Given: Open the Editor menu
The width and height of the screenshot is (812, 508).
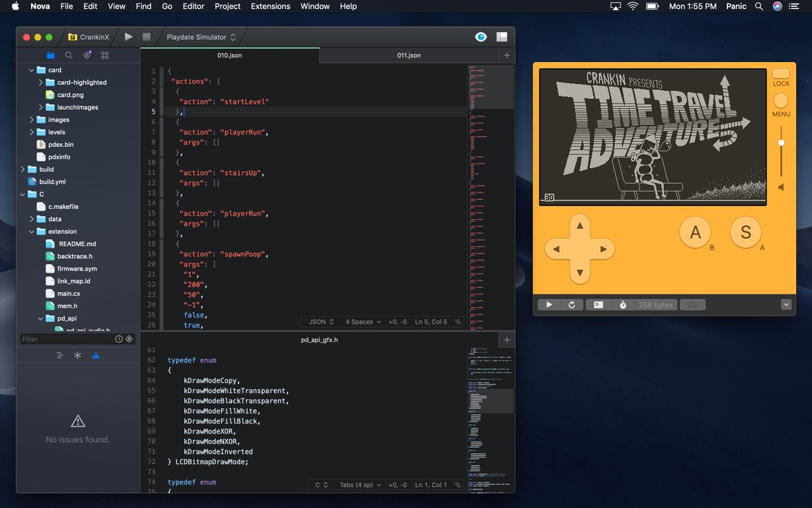Looking at the screenshot, I should tap(194, 6).
